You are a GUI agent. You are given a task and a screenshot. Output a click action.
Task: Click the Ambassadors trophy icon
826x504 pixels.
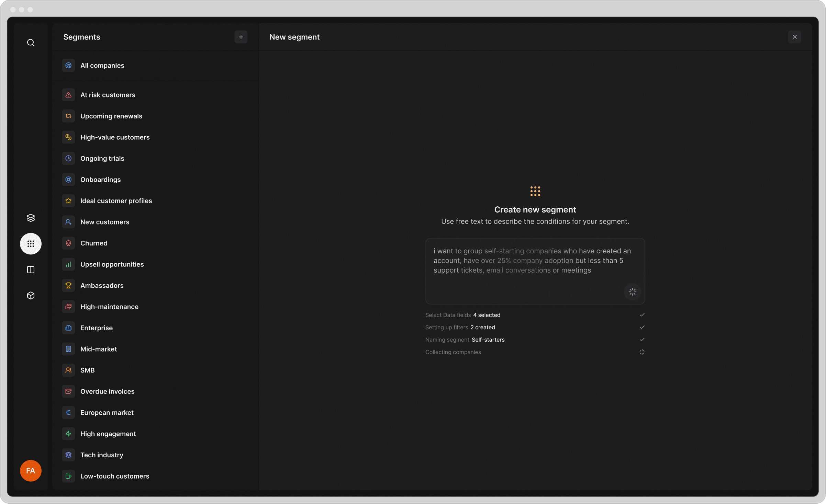click(x=68, y=285)
